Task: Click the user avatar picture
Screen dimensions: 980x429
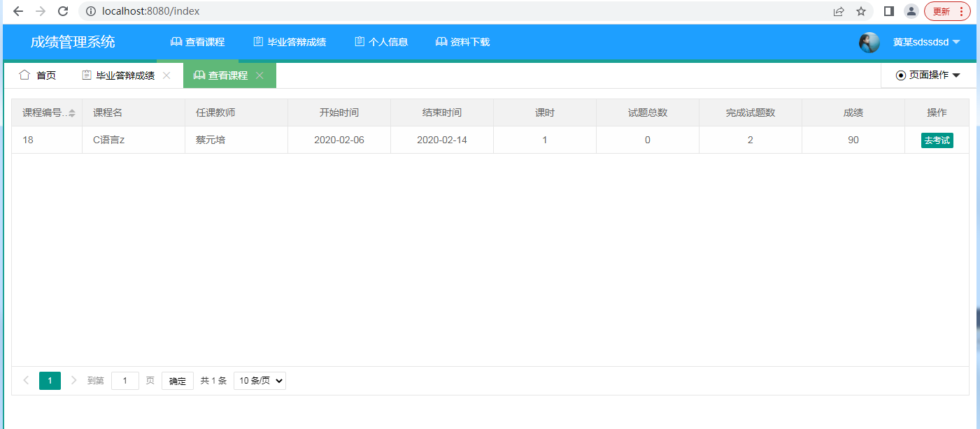Action: [x=869, y=42]
